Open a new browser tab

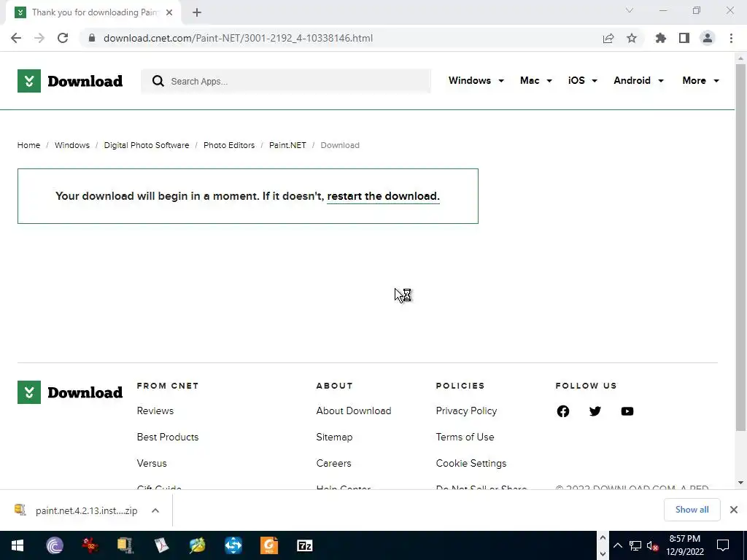[197, 12]
